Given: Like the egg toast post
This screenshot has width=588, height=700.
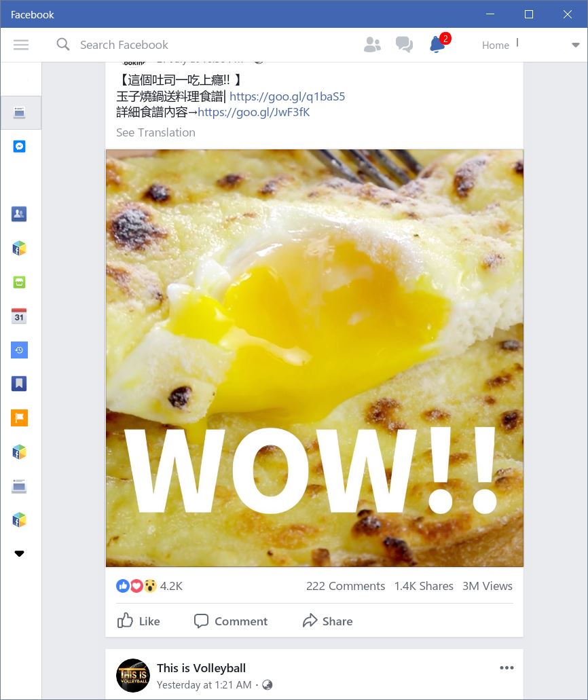Looking at the screenshot, I should [139, 621].
